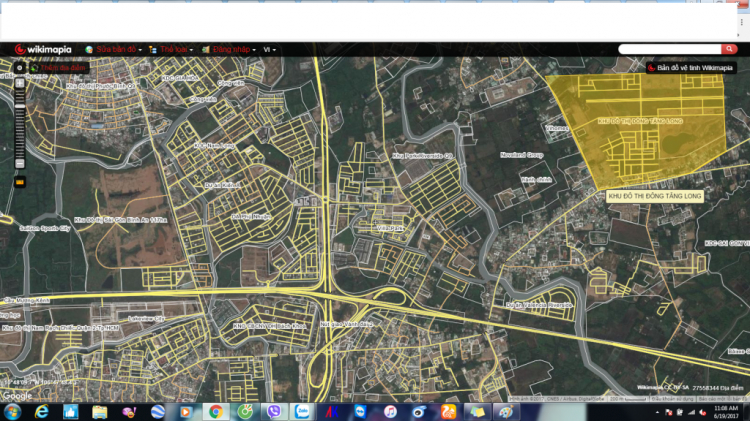Image resolution: width=750 pixels, height=421 pixels.
Task: Click the system tray volume icon
Action: (x=703, y=412)
